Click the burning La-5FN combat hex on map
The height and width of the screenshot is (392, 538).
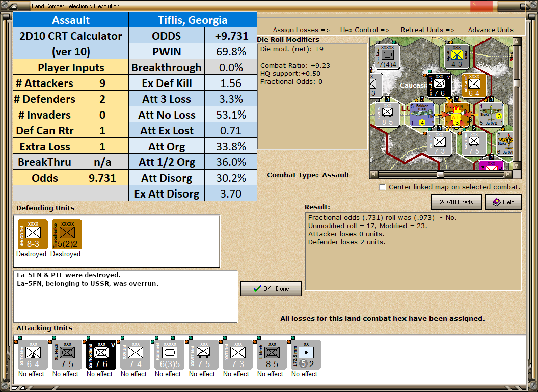[x=456, y=115]
